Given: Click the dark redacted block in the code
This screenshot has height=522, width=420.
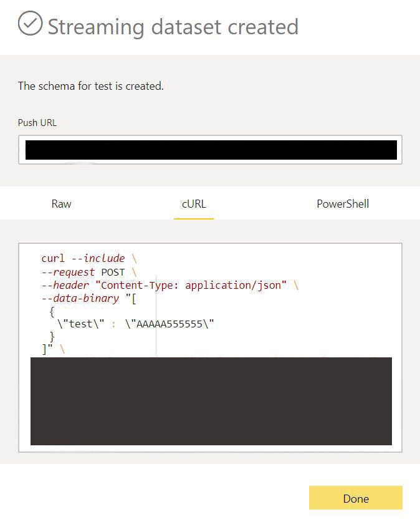Looking at the screenshot, I should point(211,400).
